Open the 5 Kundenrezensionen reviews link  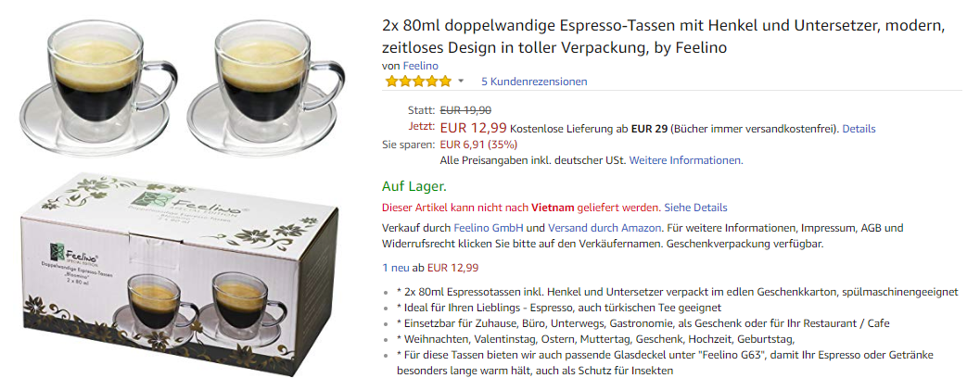click(534, 82)
